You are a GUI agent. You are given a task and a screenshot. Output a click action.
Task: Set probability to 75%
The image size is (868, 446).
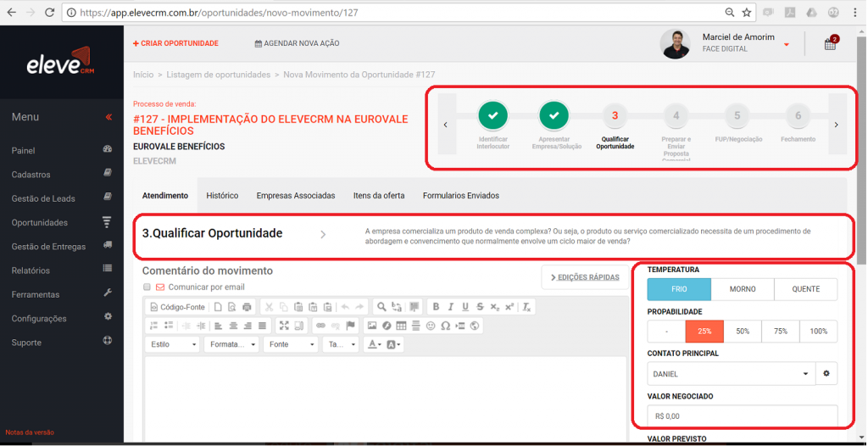(781, 332)
